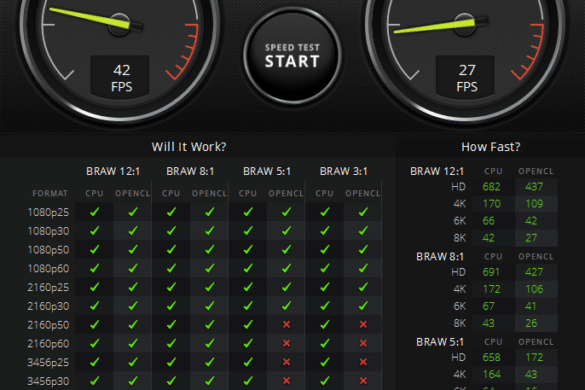Select the BRAW 8:1 heading in How Fast panel

tap(440, 257)
